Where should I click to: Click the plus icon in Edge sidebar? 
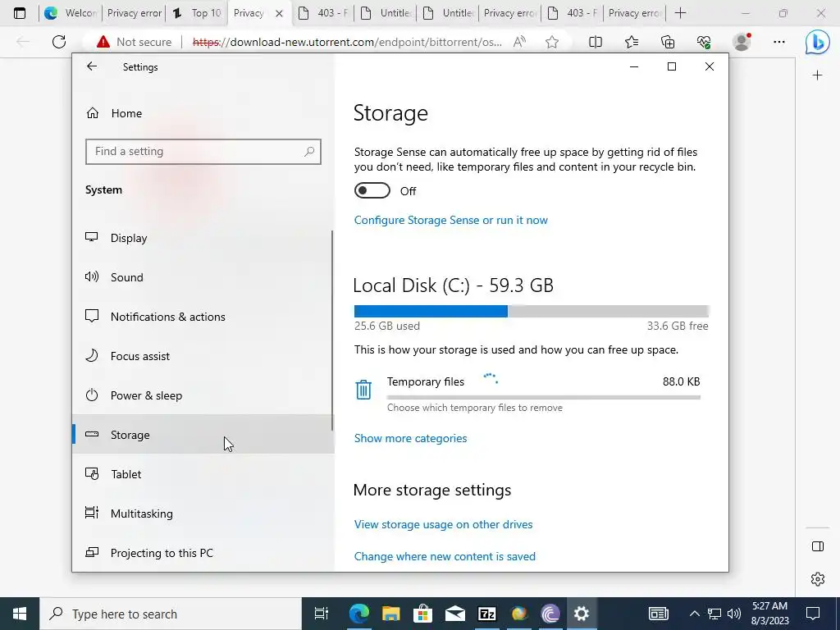[818, 75]
